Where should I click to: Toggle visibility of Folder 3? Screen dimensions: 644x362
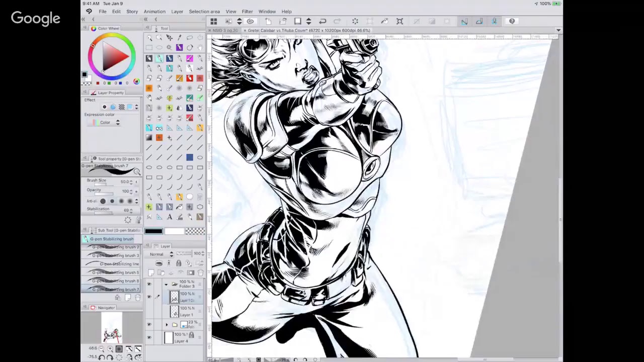click(149, 284)
